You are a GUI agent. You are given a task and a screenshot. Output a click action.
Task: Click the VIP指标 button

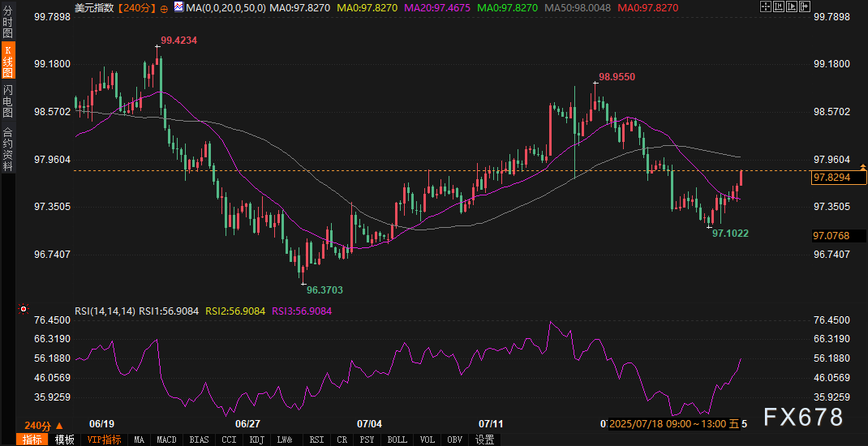(x=104, y=440)
